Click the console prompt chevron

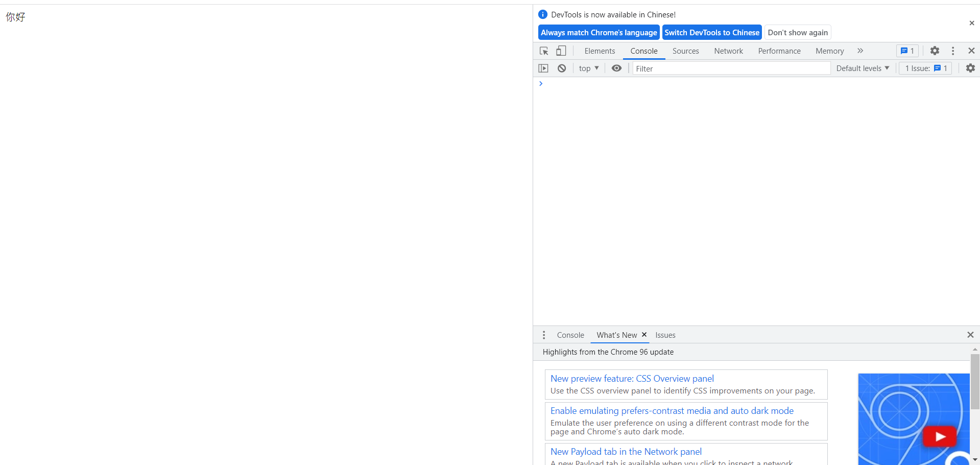541,84
